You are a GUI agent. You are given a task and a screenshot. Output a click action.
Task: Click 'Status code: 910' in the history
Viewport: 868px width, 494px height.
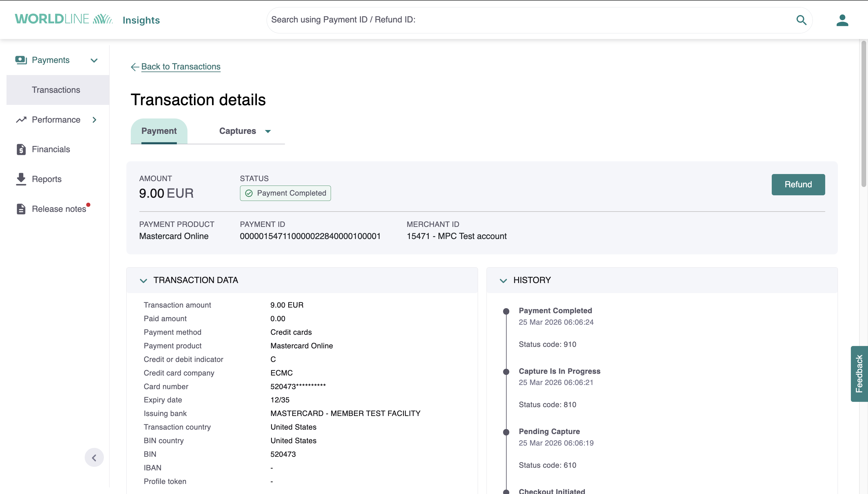click(547, 344)
